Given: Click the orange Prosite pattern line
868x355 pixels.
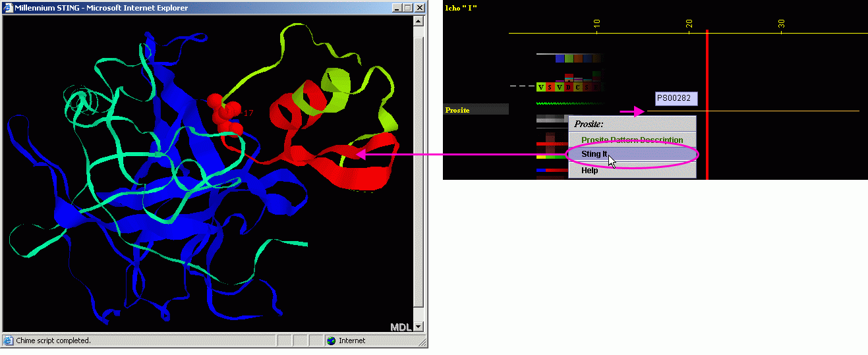Looking at the screenshot, I should tap(753, 111).
